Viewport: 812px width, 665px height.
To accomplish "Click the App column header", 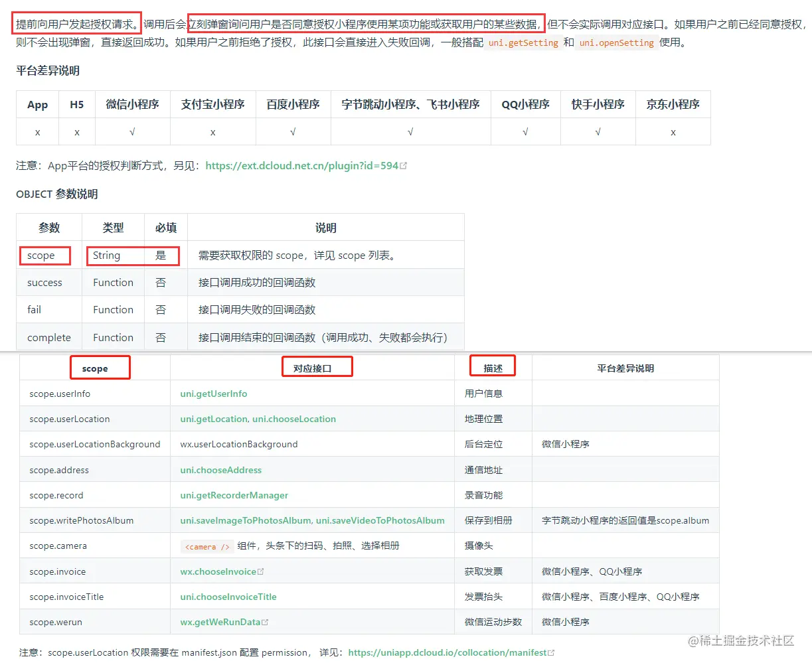I will (x=38, y=105).
